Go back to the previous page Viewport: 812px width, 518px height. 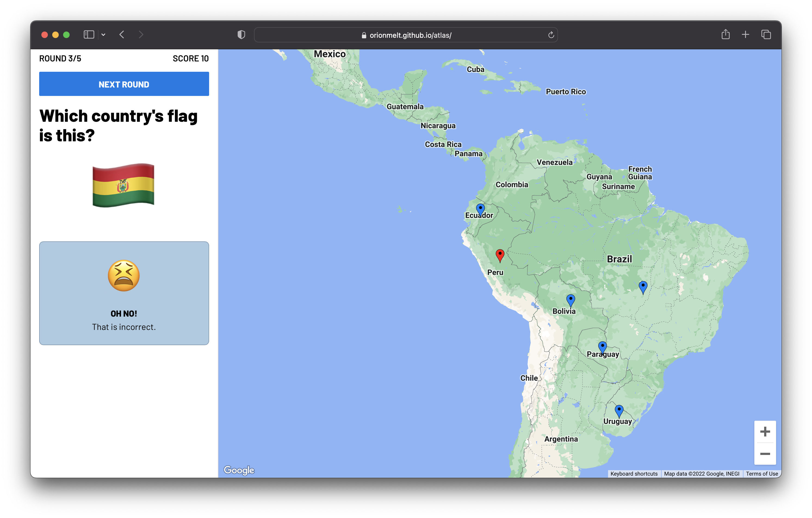(122, 35)
